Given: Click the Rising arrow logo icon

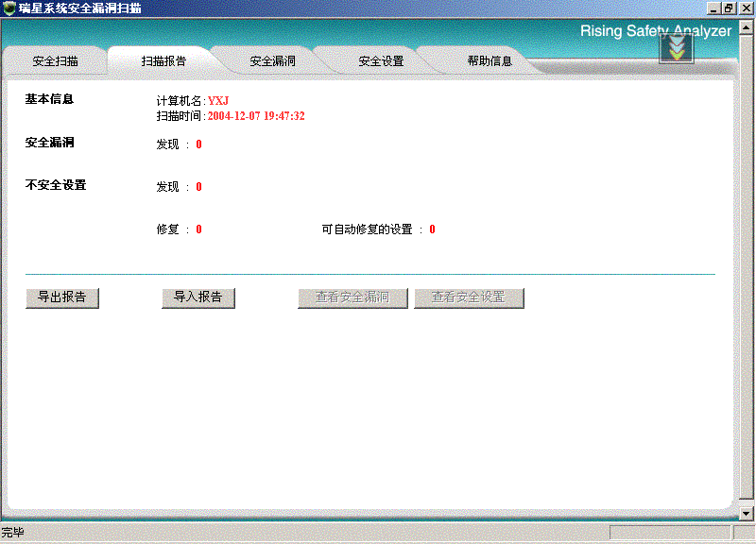Looking at the screenshot, I should point(677,49).
